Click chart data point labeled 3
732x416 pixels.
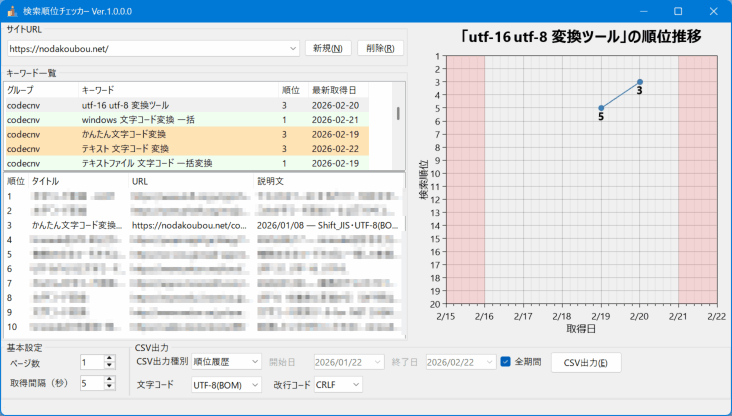640,82
